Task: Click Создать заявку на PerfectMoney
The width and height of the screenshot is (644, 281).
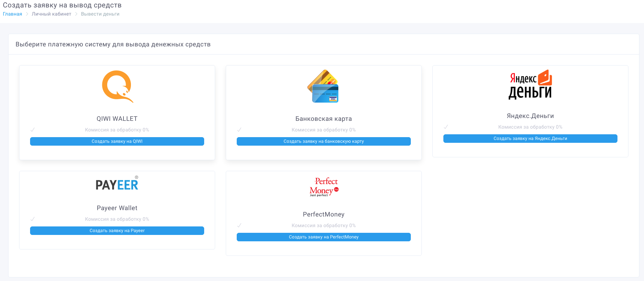Action: point(324,237)
